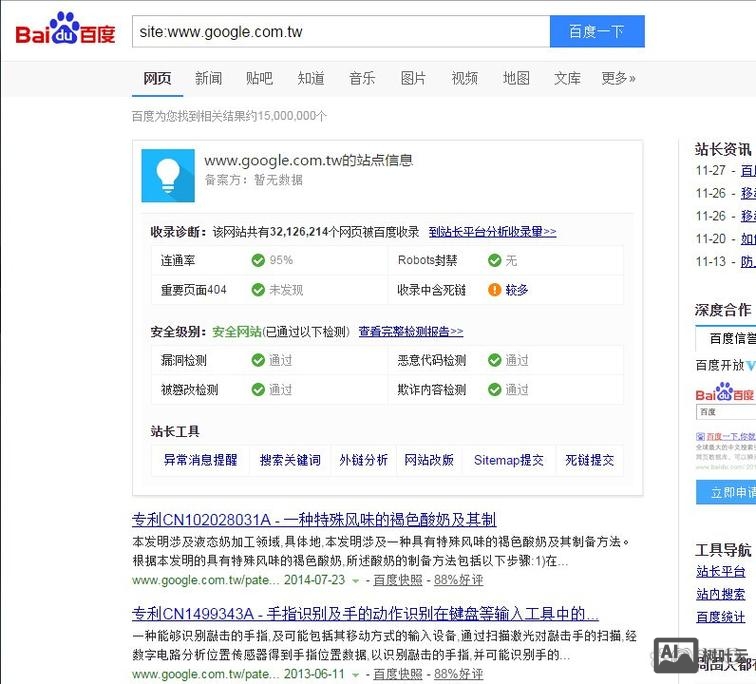Click the green check icon for 漏洞检测

[258, 360]
